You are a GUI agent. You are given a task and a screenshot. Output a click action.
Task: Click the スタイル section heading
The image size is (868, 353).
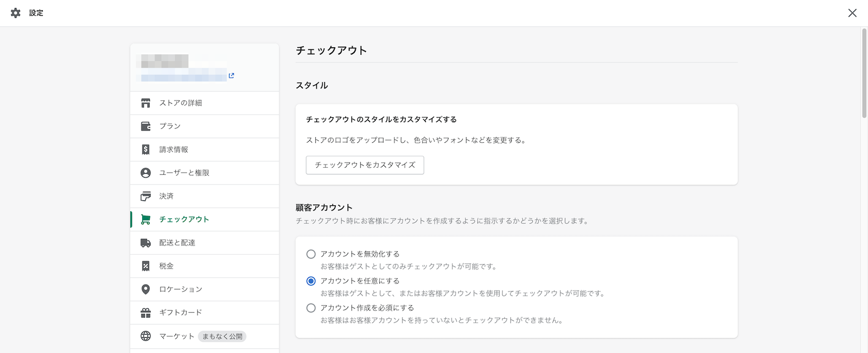(x=312, y=85)
